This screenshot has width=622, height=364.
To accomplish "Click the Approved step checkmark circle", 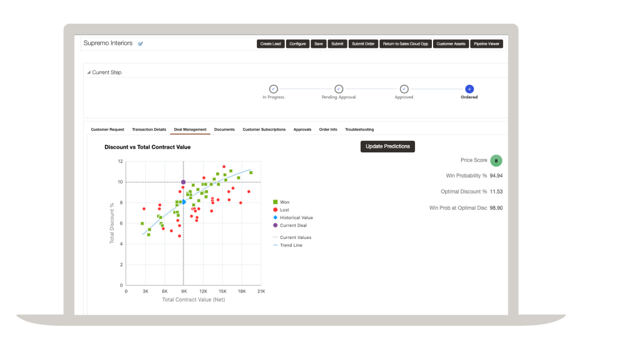I will (404, 89).
